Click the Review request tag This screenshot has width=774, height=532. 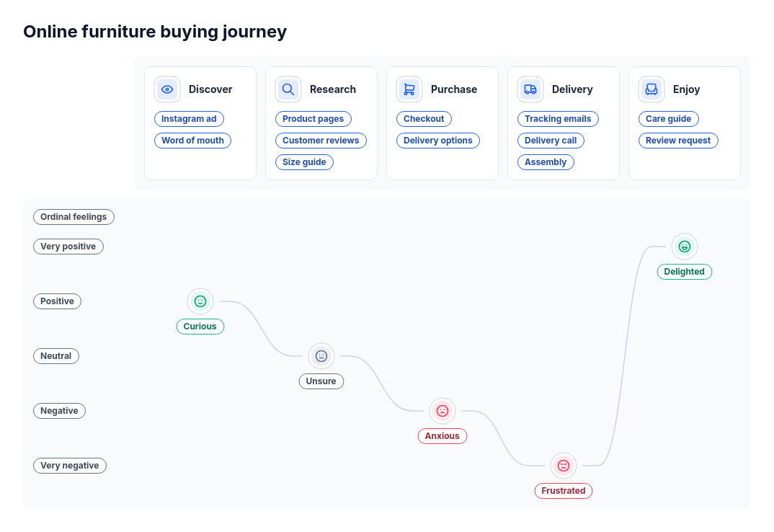click(x=678, y=141)
